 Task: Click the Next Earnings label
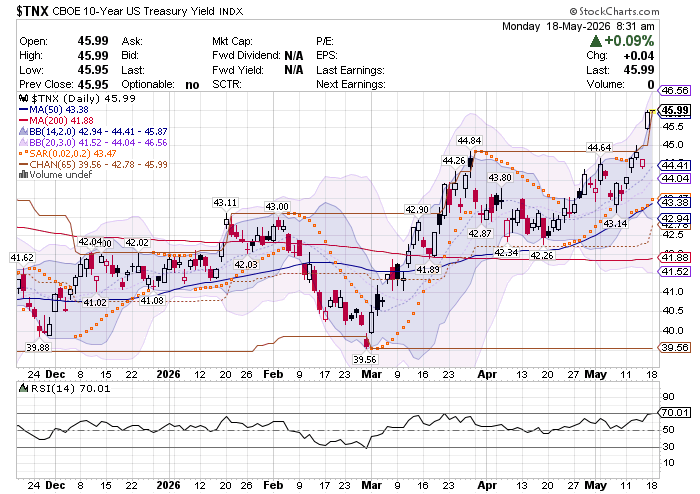pos(350,84)
